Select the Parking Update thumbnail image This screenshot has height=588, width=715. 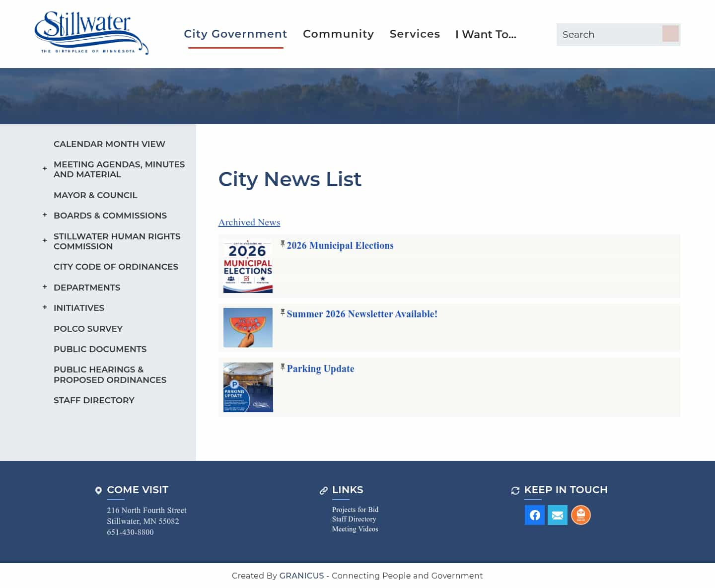click(x=248, y=387)
